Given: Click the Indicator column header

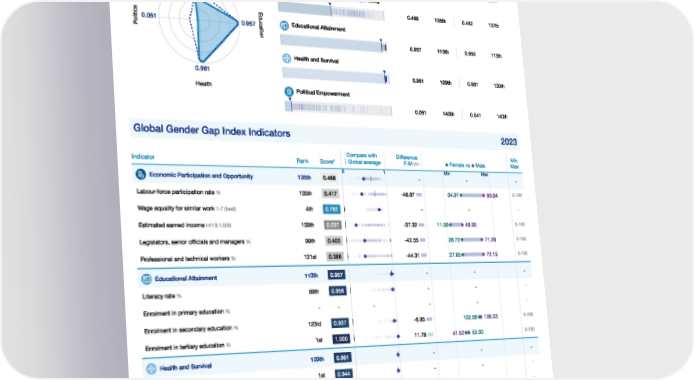Looking at the screenshot, I should [x=143, y=157].
